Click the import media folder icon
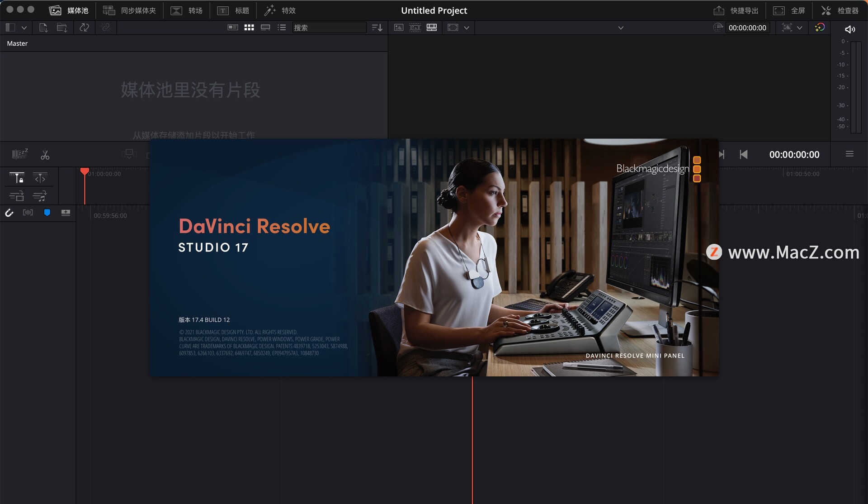This screenshot has width=868, height=504. [62, 28]
